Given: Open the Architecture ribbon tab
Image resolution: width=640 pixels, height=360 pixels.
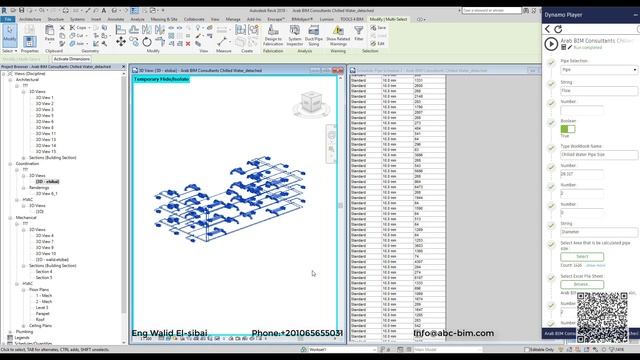Looking at the screenshot, I should [30, 19].
